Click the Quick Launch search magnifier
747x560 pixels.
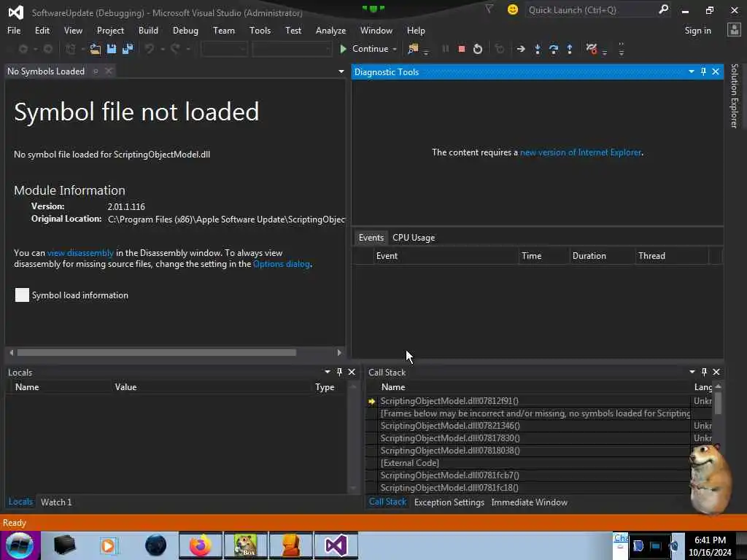[663, 9]
